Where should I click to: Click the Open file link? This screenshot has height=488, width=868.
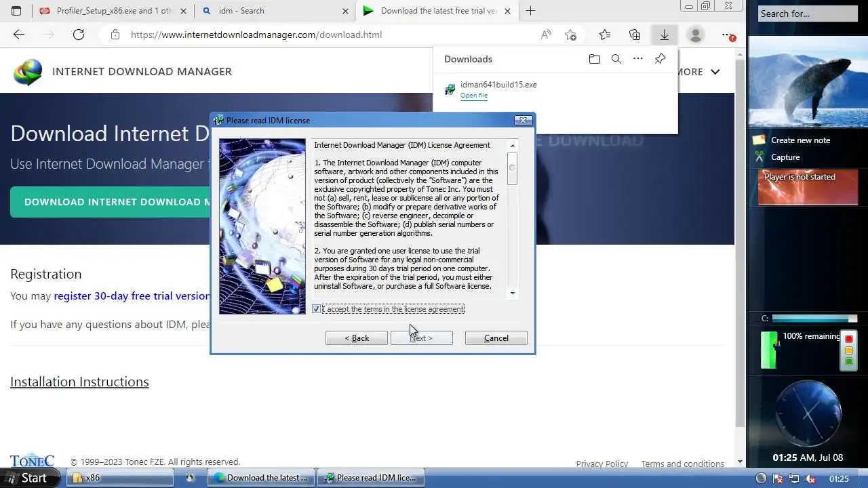point(474,96)
